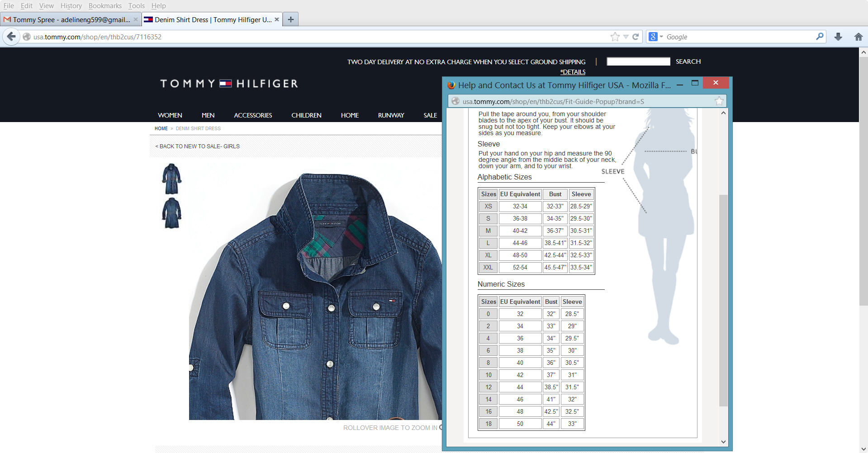Open the Help menu
Screen dimensions: 868x453
[x=158, y=5]
